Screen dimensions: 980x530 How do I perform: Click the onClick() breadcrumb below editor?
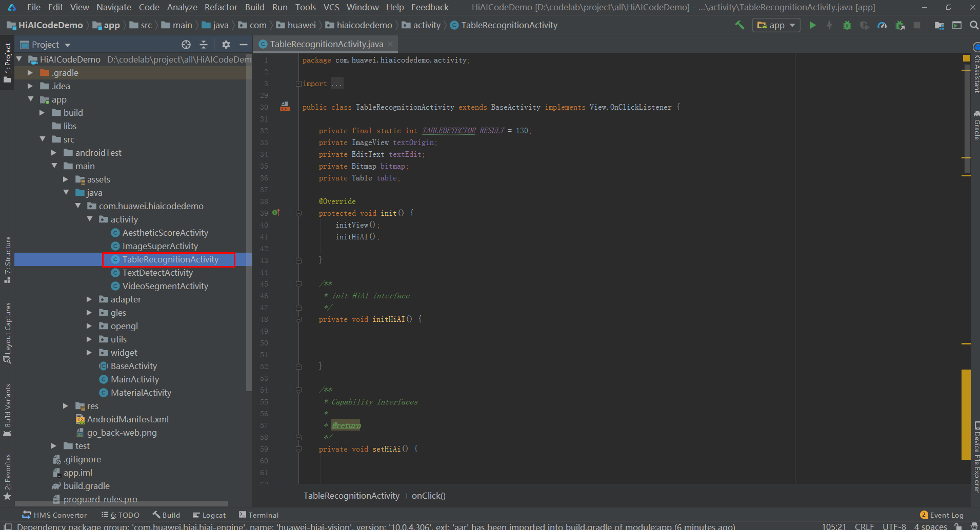pos(428,496)
